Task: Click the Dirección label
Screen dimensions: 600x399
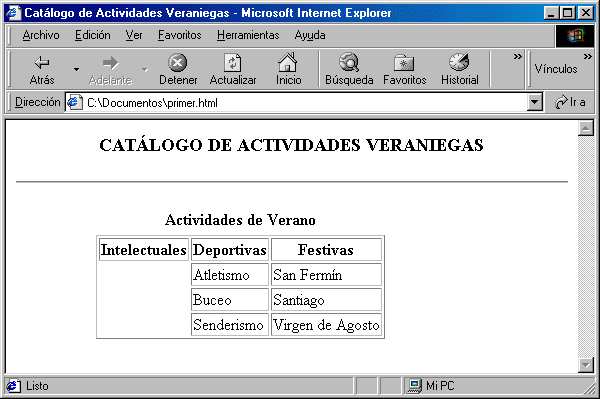Action: [x=38, y=102]
